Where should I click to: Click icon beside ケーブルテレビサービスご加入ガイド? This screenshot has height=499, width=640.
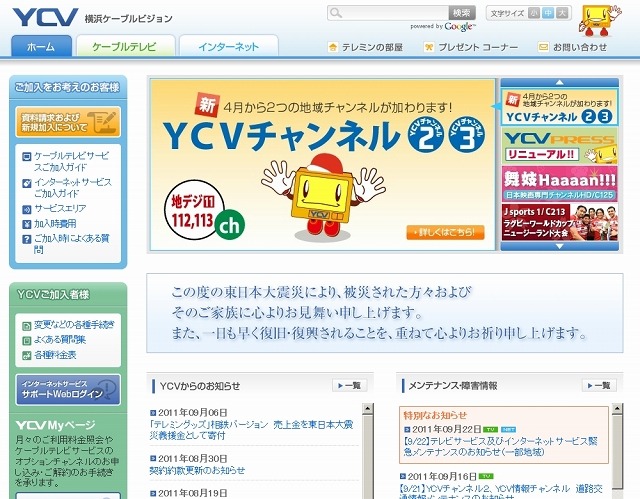pos(27,156)
